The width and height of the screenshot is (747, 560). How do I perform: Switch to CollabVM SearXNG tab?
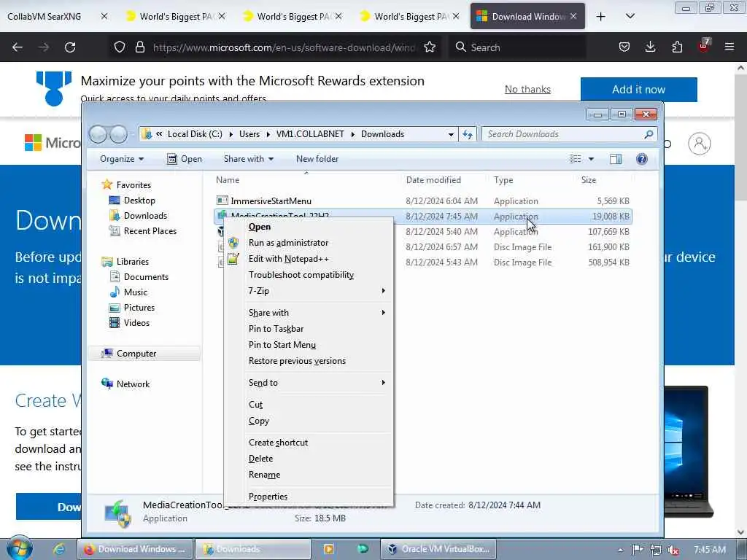(x=57, y=17)
